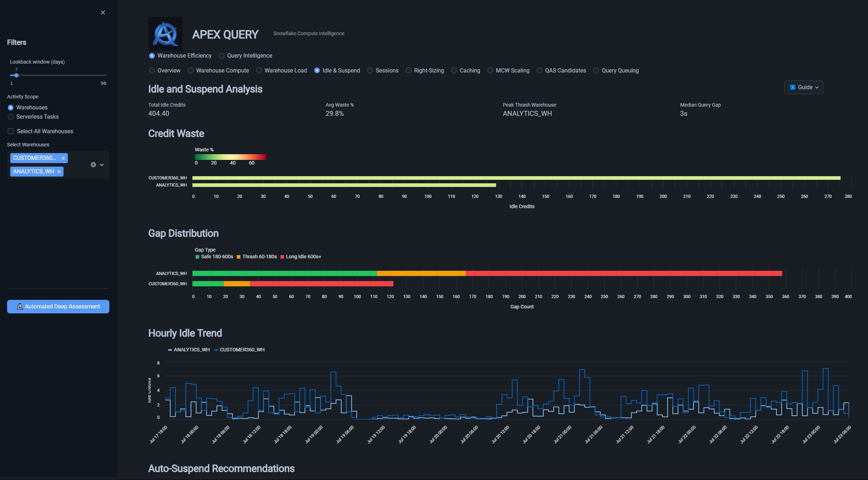
Task: Select Idle & Suspend view
Action: click(x=337, y=71)
